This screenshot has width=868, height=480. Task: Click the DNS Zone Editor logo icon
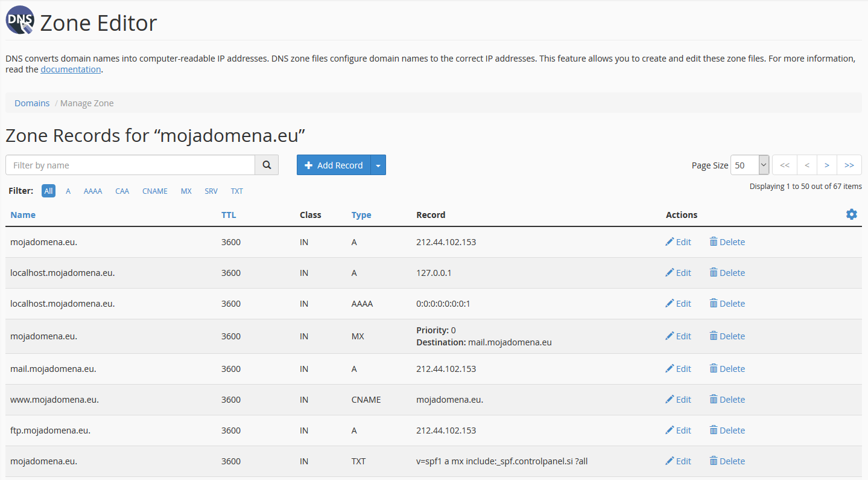20,21
